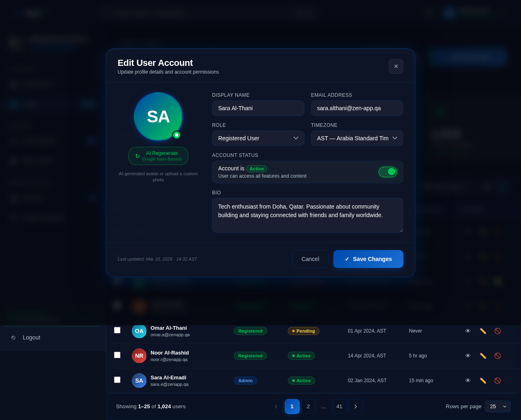Toggle the Account is Active switch off
This screenshot has width=521, height=420.
[387, 172]
